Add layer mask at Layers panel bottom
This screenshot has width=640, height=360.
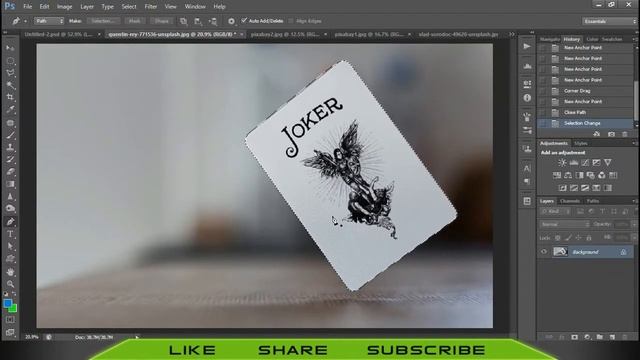[x=574, y=337]
